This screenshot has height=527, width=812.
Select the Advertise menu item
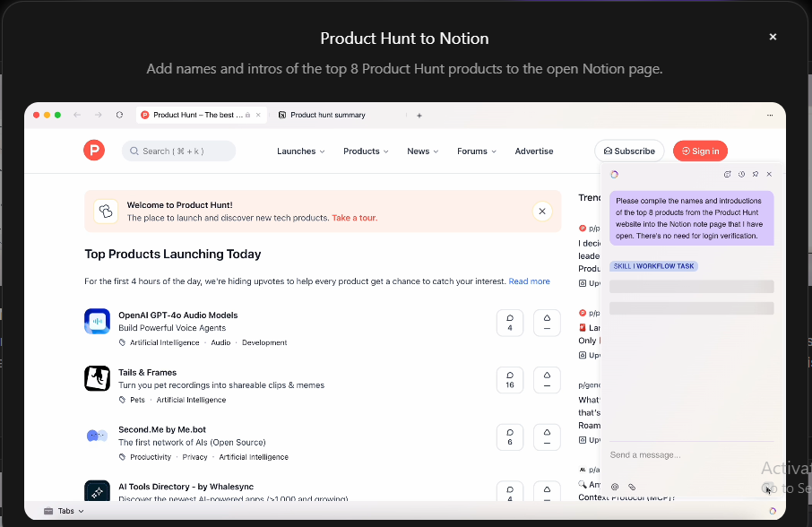point(533,151)
